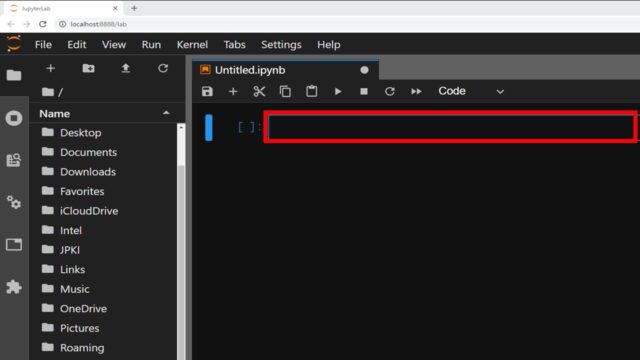
Task: Open the File menu
Action: pyautogui.click(x=43, y=44)
